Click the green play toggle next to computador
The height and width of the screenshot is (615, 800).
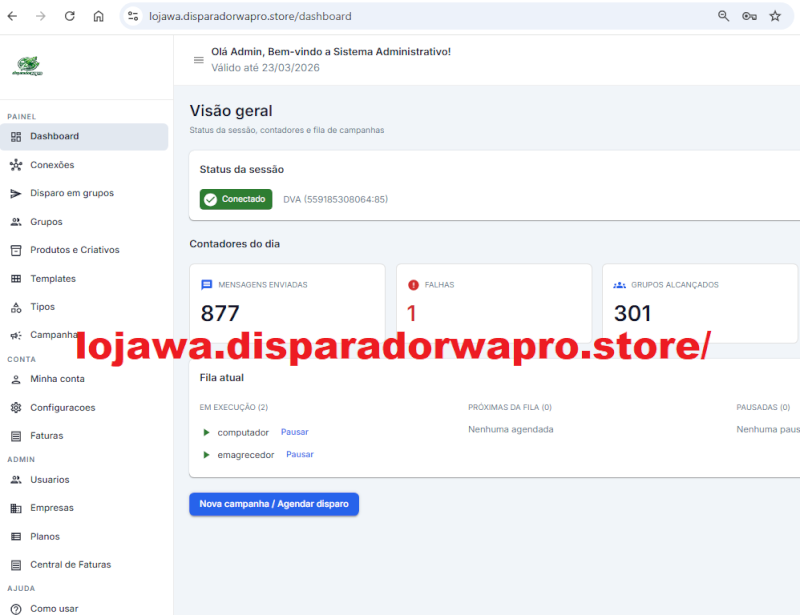coord(206,432)
